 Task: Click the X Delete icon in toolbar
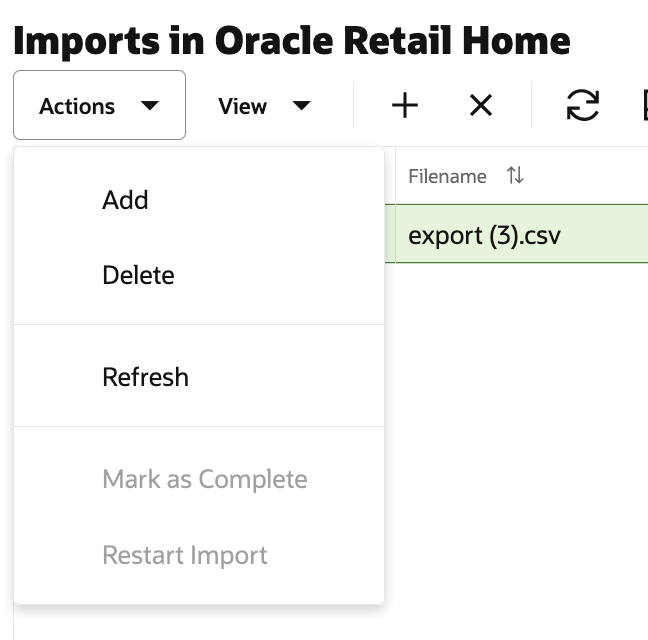tap(481, 106)
